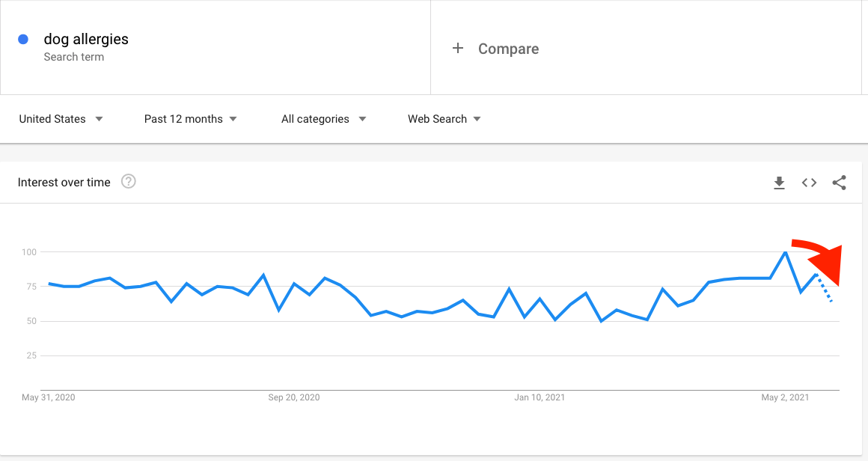
Task: Download the interest over time data as CSV
Action: pos(779,183)
